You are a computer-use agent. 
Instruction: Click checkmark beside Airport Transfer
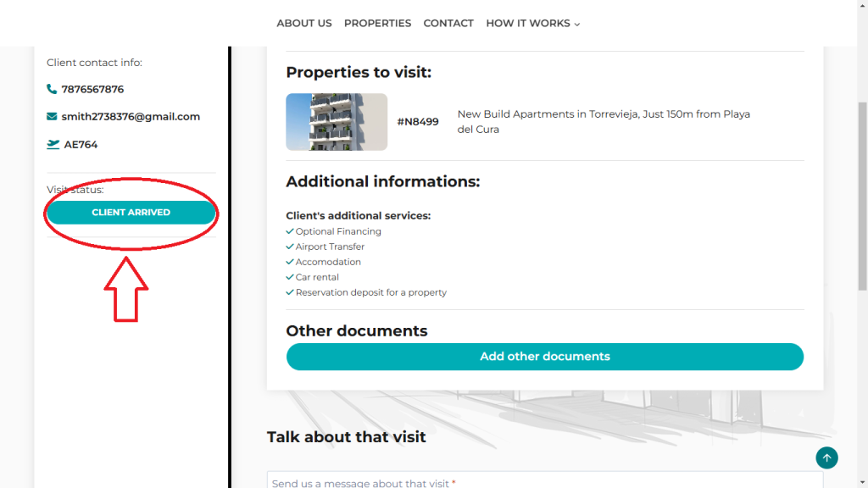[x=290, y=247]
